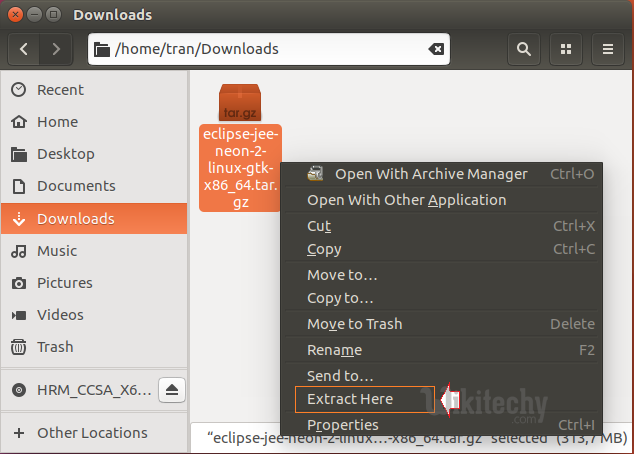The width and height of the screenshot is (634, 454).
Task: Open the search magnifier icon
Action: pos(523,49)
